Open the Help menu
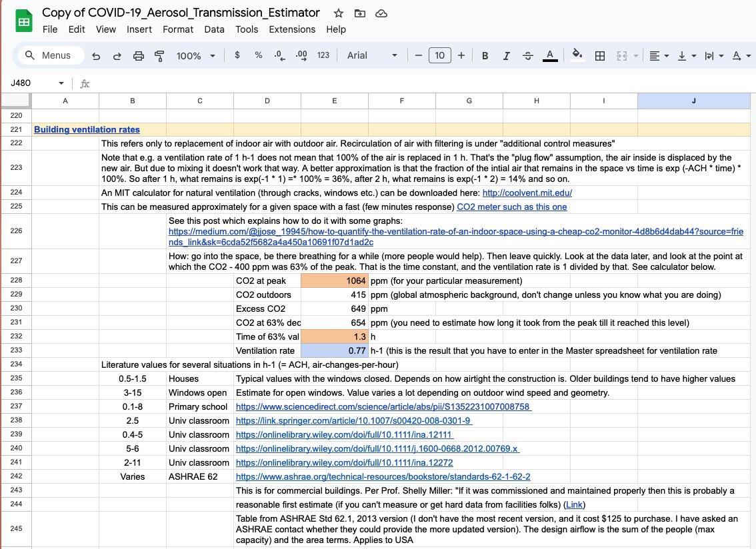Screen dimensions: 756x549 335,29
